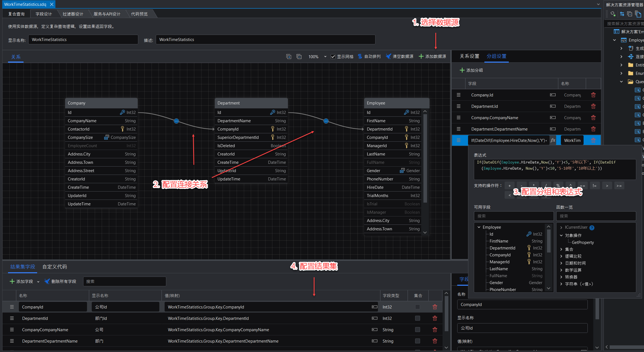Open the dropdown arrow next to 添加字段
The width and height of the screenshot is (644, 352).
[38, 282]
